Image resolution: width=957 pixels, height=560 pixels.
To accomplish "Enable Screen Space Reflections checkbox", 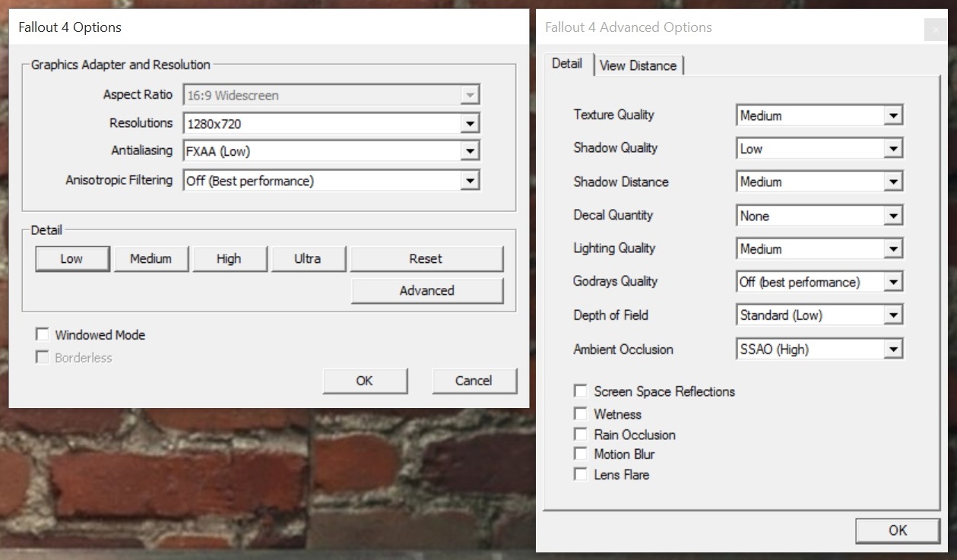I will [x=581, y=391].
